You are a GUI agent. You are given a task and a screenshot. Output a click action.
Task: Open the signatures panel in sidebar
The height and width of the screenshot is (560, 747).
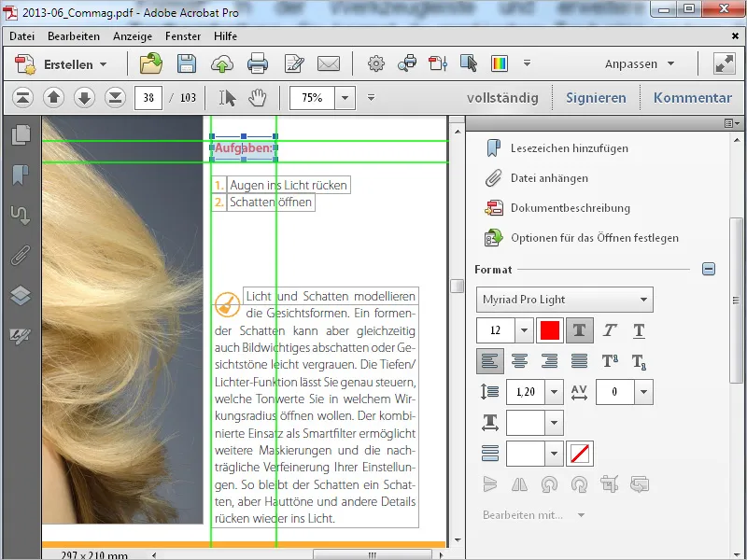click(x=21, y=336)
